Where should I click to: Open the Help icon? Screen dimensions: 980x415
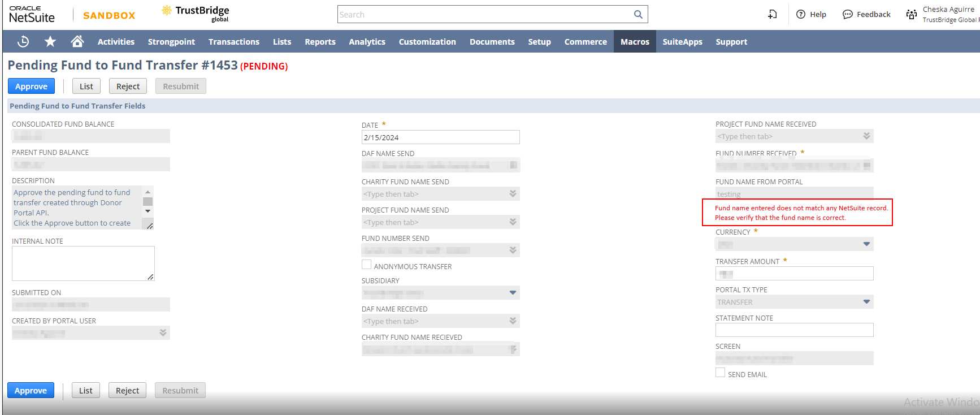click(x=801, y=15)
